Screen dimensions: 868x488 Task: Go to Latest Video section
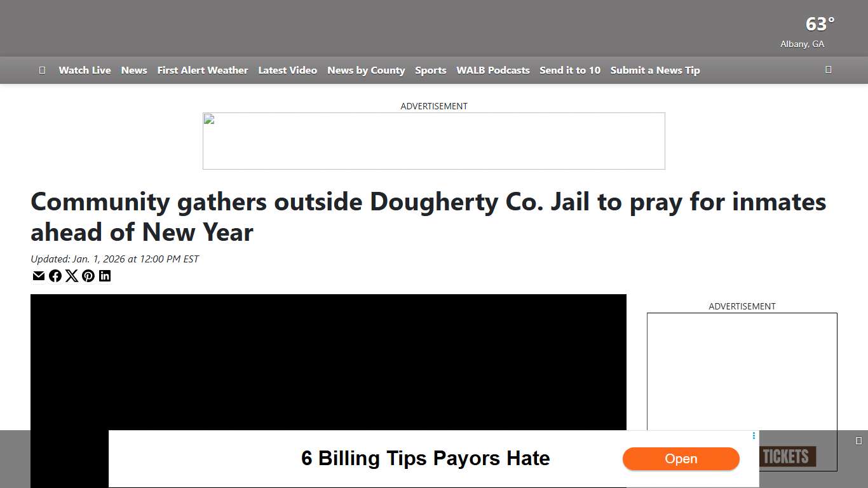287,70
